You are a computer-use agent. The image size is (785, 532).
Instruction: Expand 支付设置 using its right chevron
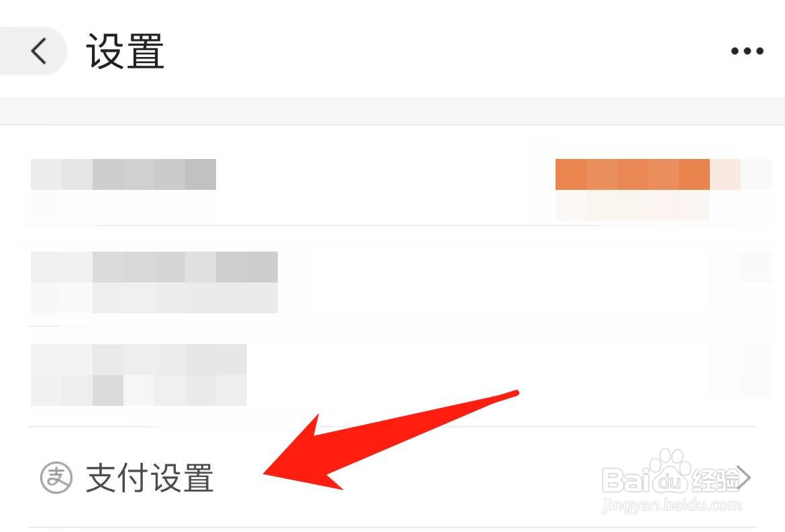click(744, 477)
